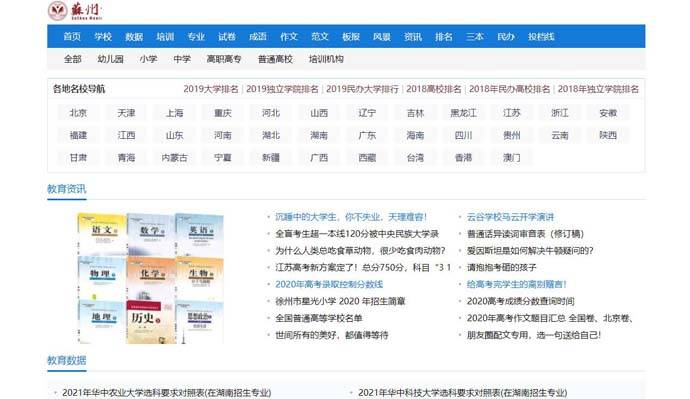Choose the 西藏 region button
The width and height of the screenshot is (690, 399).
click(367, 157)
